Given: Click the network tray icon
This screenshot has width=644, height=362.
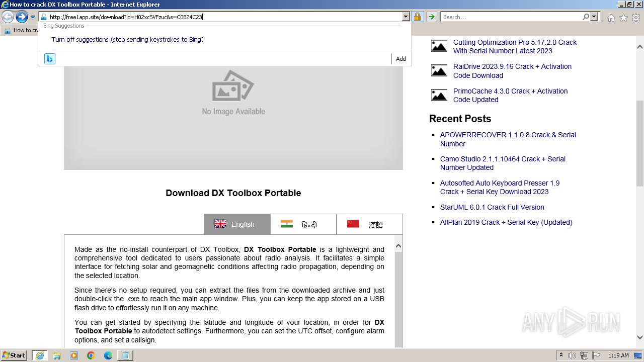Looking at the screenshot, I should click(x=584, y=355).
